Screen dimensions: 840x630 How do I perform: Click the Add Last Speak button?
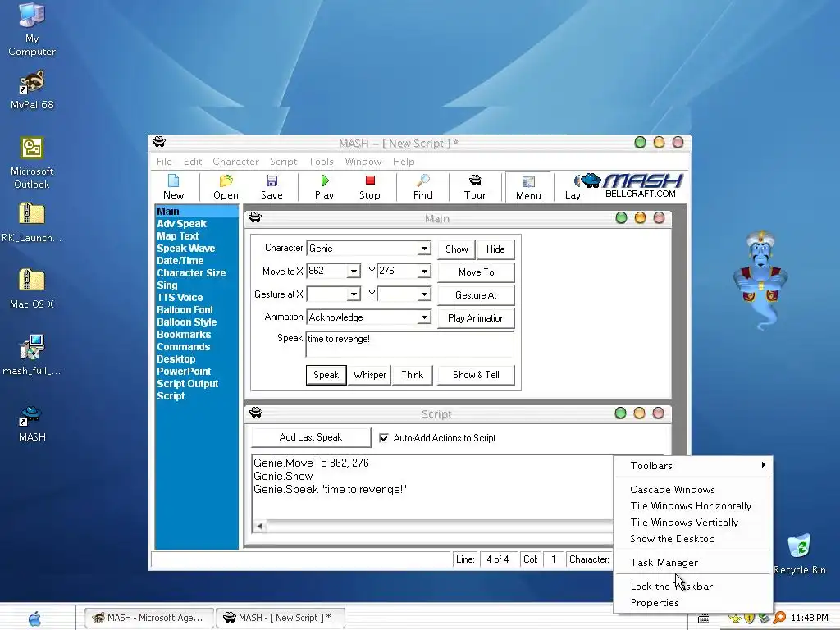(311, 437)
